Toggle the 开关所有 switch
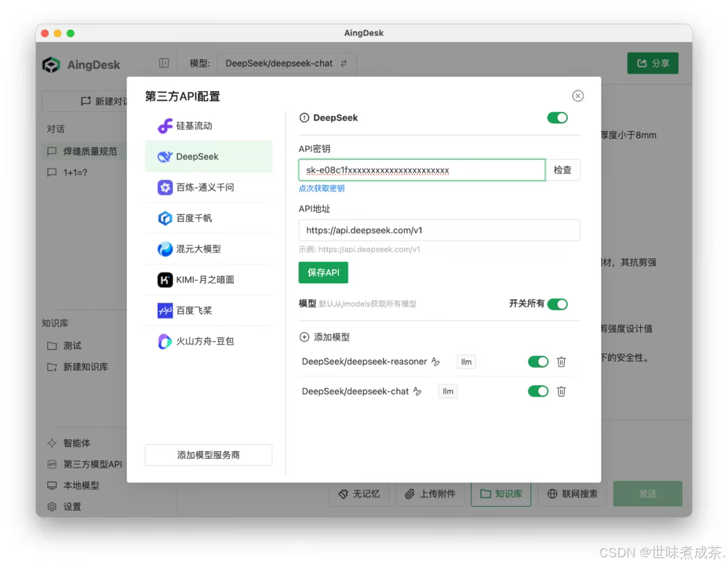This screenshot has height=564, width=728. [557, 304]
